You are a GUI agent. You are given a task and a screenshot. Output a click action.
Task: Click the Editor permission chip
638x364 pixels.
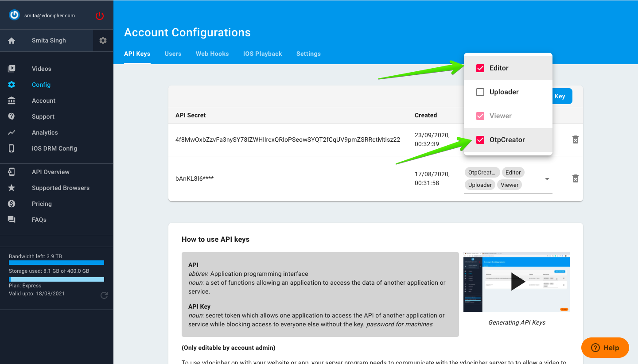click(x=513, y=172)
